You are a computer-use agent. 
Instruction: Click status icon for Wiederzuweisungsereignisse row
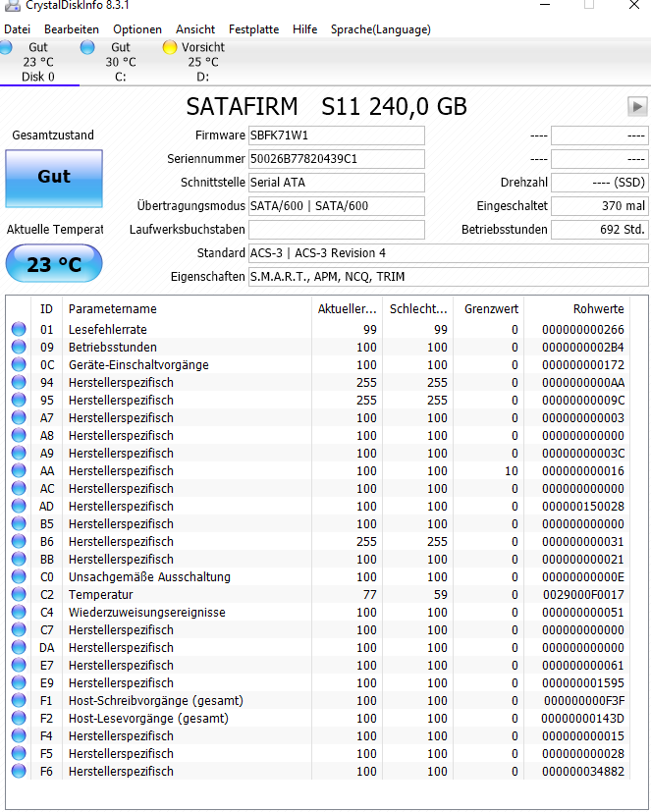tap(19, 612)
